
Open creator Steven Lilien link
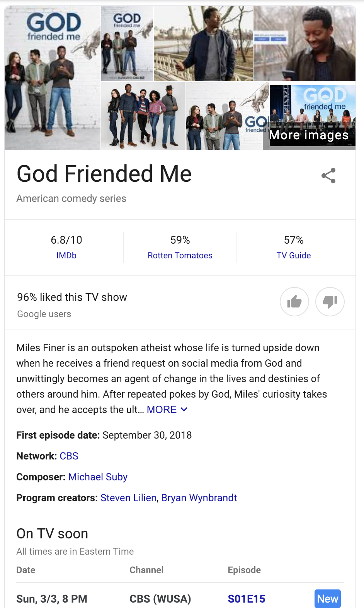click(128, 498)
